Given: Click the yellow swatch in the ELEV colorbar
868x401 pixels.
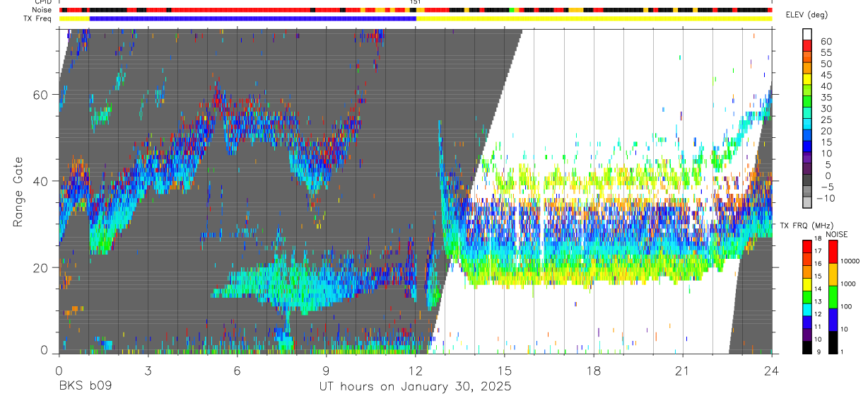Looking at the screenshot, I should click(x=807, y=79).
